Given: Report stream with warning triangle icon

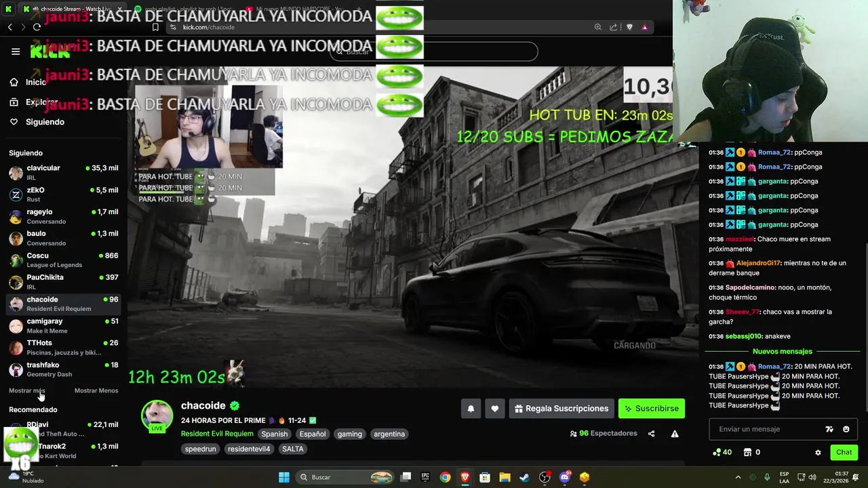Looking at the screenshot, I should coord(675,434).
